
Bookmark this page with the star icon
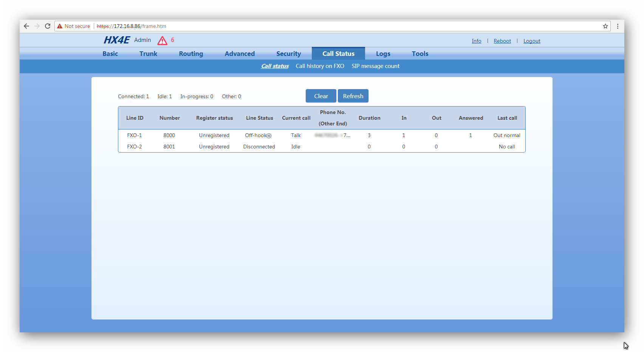pyautogui.click(x=605, y=26)
